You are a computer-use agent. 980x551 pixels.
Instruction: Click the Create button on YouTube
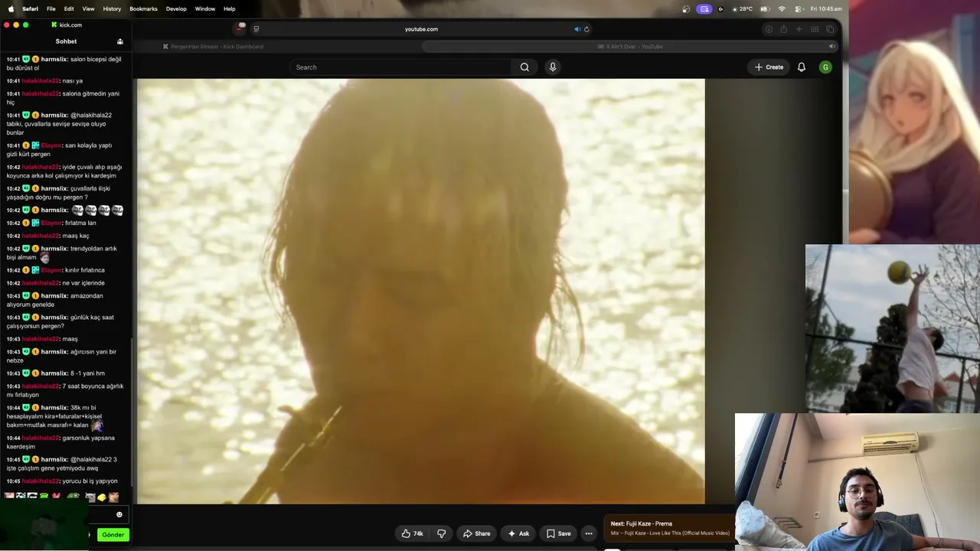769,67
